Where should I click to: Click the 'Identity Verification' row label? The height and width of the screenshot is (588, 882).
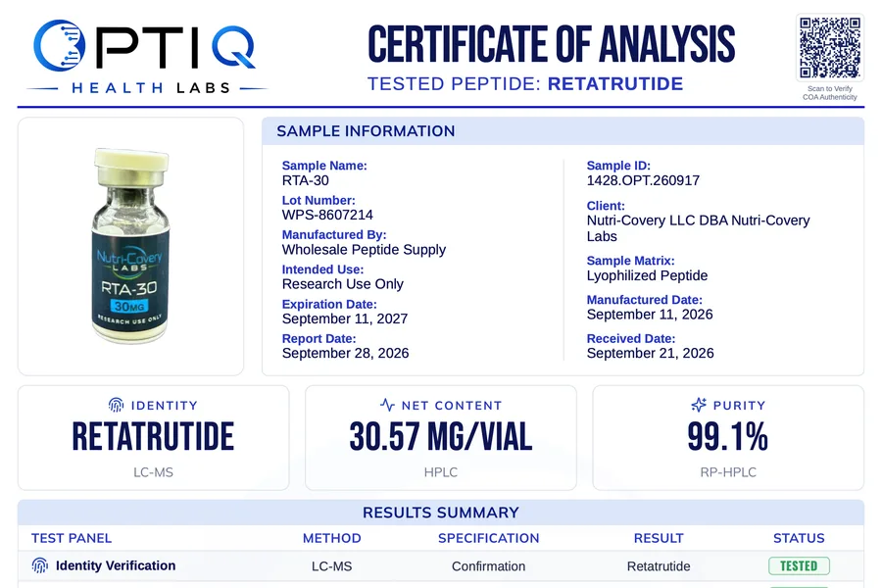tap(116, 565)
